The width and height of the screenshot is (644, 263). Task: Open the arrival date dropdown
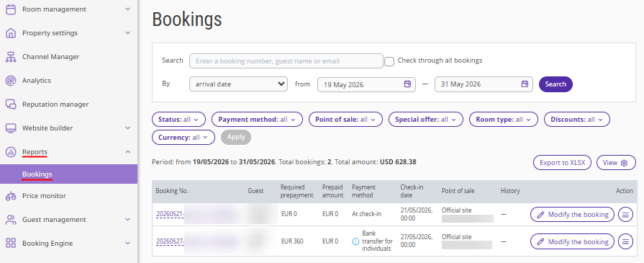click(238, 84)
